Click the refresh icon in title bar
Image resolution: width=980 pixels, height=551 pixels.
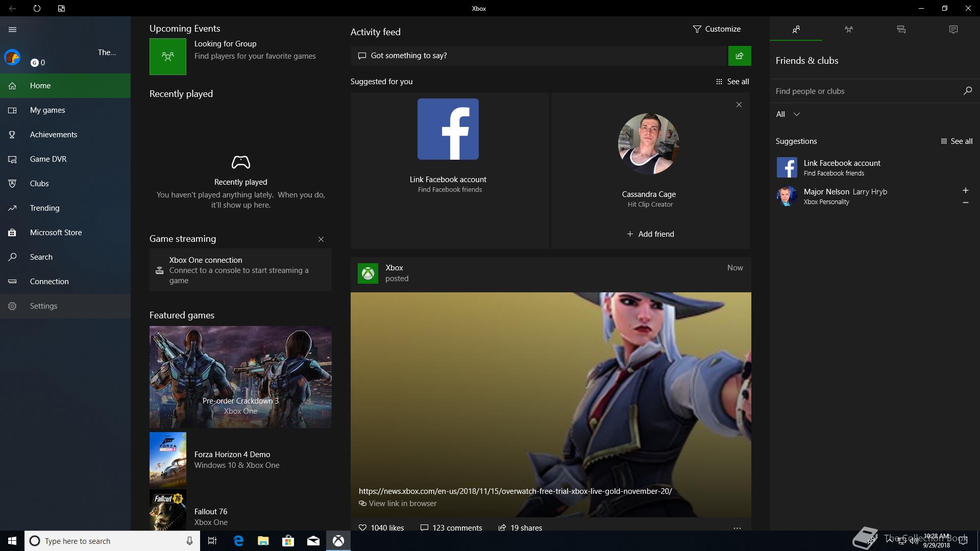pyautogui.click(x=37, y=9)
